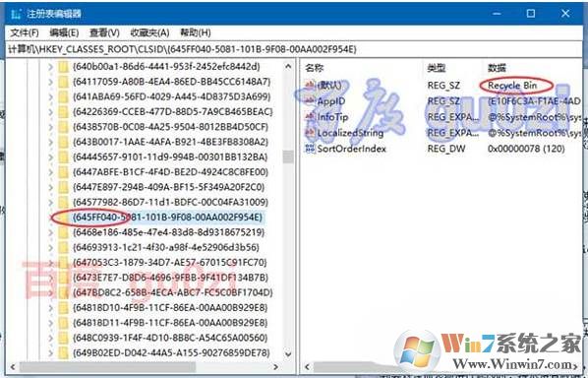Viewport: 588px width, 378px height.
Task: Select the InfoTip value entry
Action: tap(332, 117)
